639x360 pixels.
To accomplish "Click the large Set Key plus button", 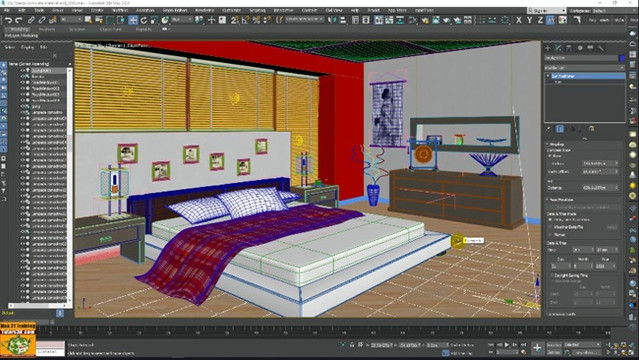I will point(538,348).
